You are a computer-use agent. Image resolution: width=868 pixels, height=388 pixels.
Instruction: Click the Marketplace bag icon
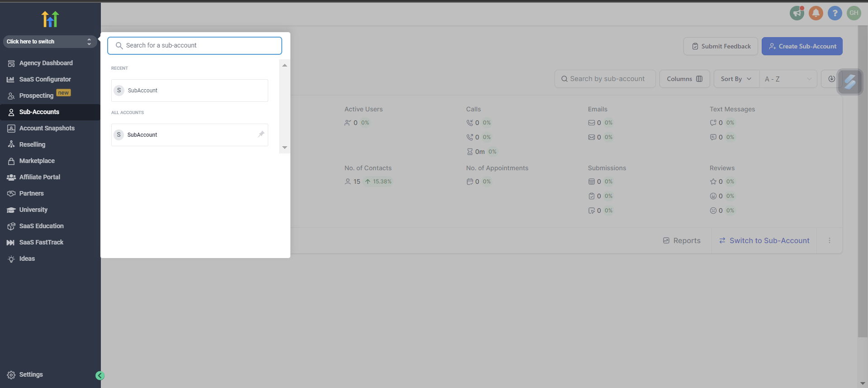[x=11, y=161]
